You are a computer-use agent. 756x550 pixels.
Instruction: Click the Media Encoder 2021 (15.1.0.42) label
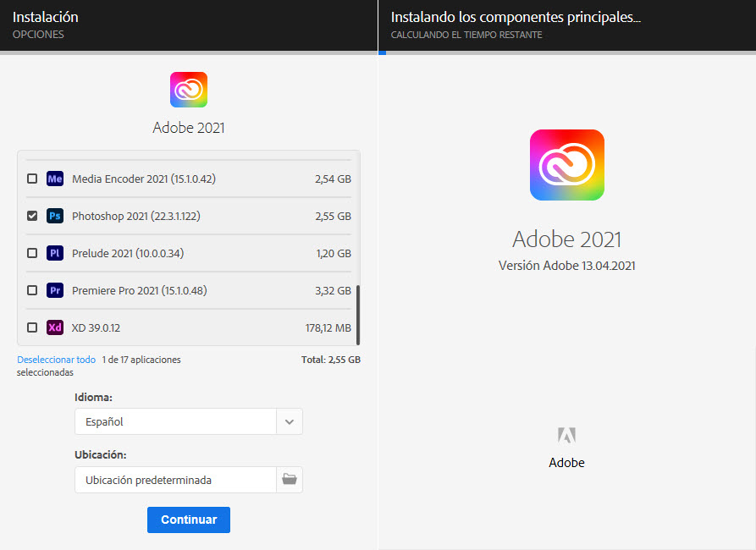tap(144, 179)
